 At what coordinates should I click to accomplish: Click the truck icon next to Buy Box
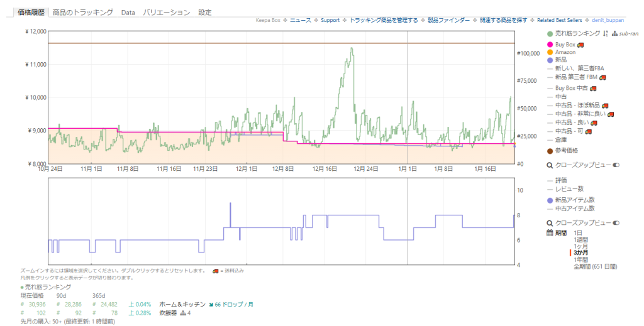pyautogui.click(x=580, y=45)
